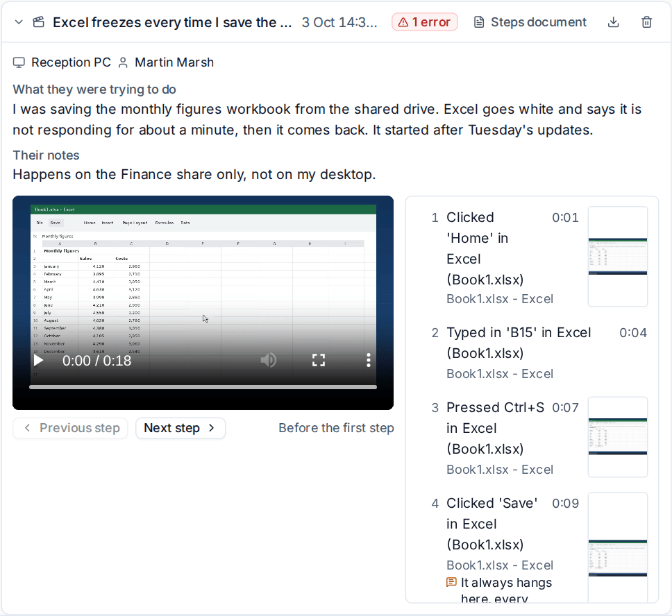This screenshot has height=616, width=672.
Task: Open the step 3 screenshot thumbnail
Action: [618, 437]
